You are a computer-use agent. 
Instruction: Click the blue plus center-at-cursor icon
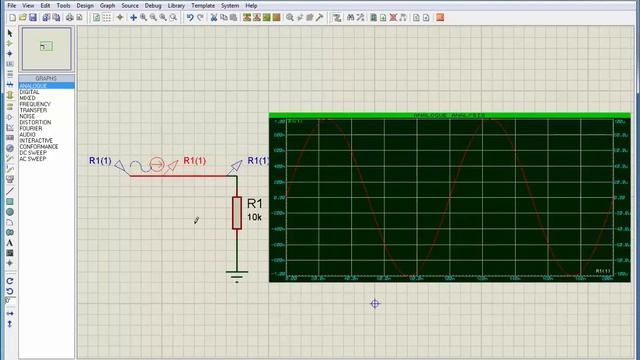(133, 18)
